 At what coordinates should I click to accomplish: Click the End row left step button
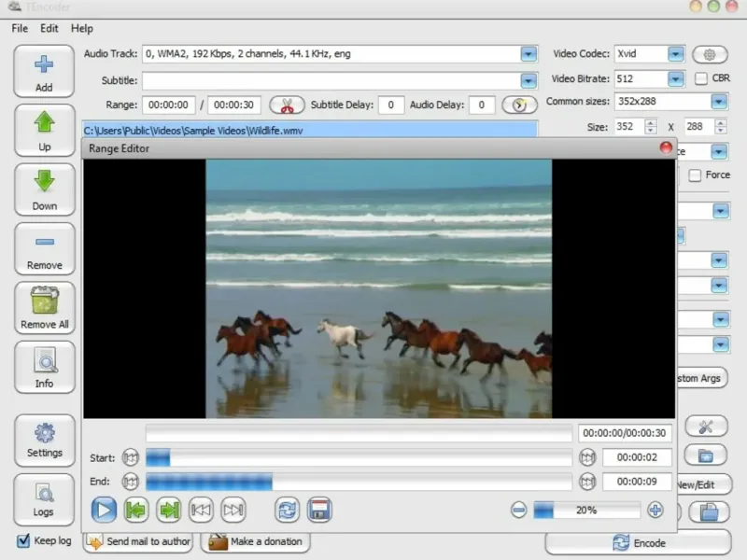coord(130,482)
